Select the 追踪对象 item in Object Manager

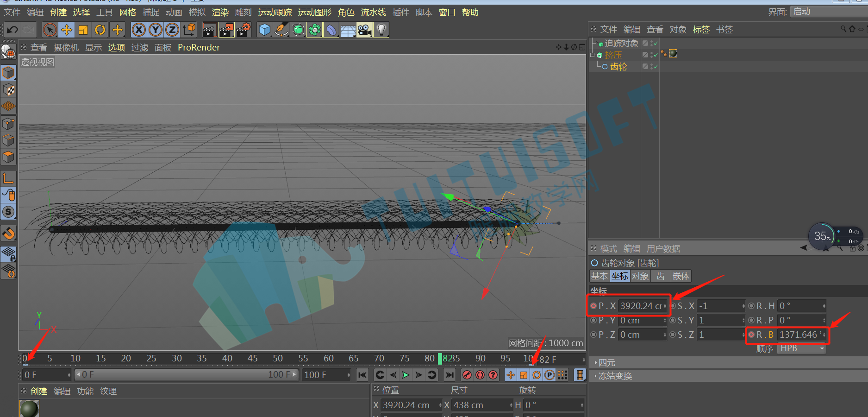pyautogui.click(x=621, y=44)
